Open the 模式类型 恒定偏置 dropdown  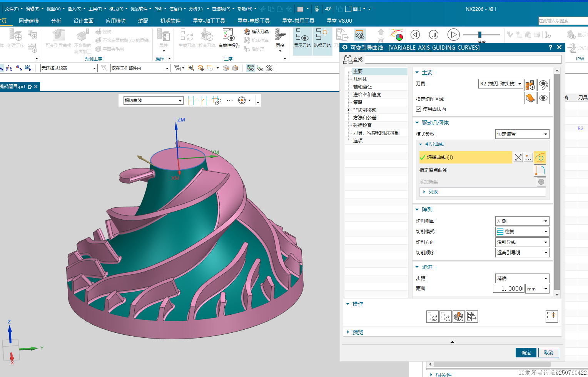click(x=522, y=134)
